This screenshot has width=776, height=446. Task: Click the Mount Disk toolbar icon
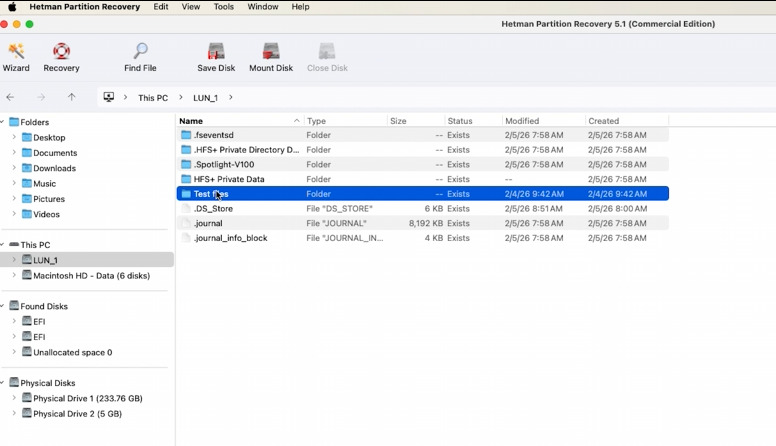271,51
